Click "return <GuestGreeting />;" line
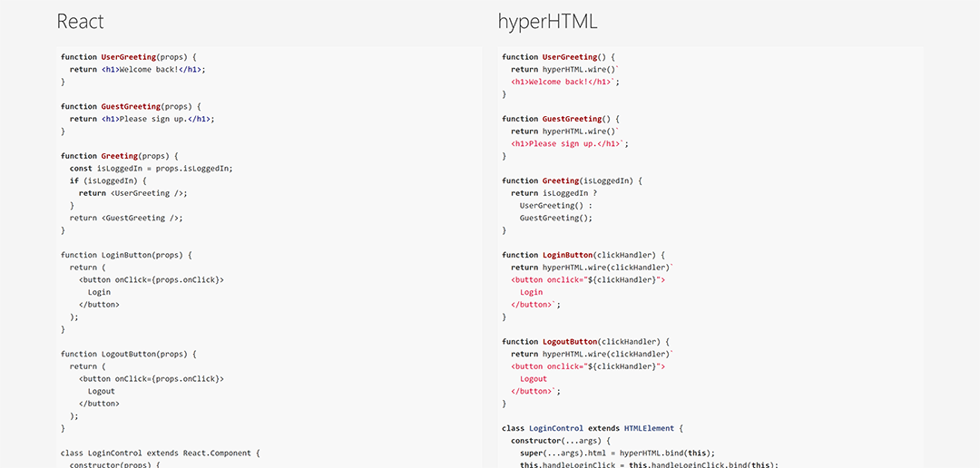 [126, 218]
